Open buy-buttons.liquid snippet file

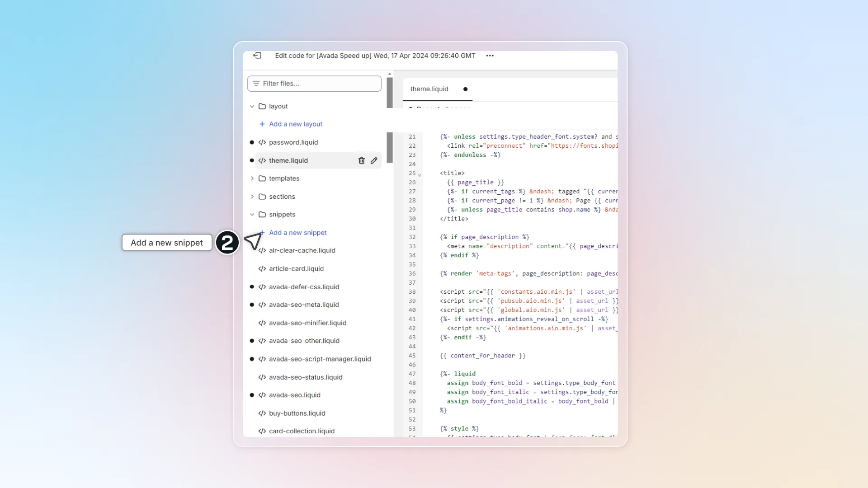click(x=297, y=413)
